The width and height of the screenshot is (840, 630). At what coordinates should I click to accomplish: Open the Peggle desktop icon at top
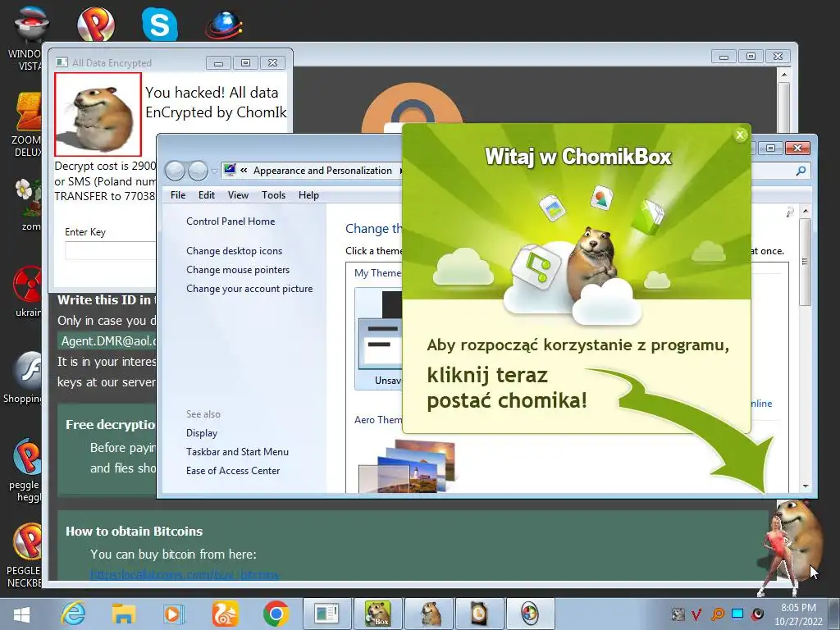(x=96, y=24)
